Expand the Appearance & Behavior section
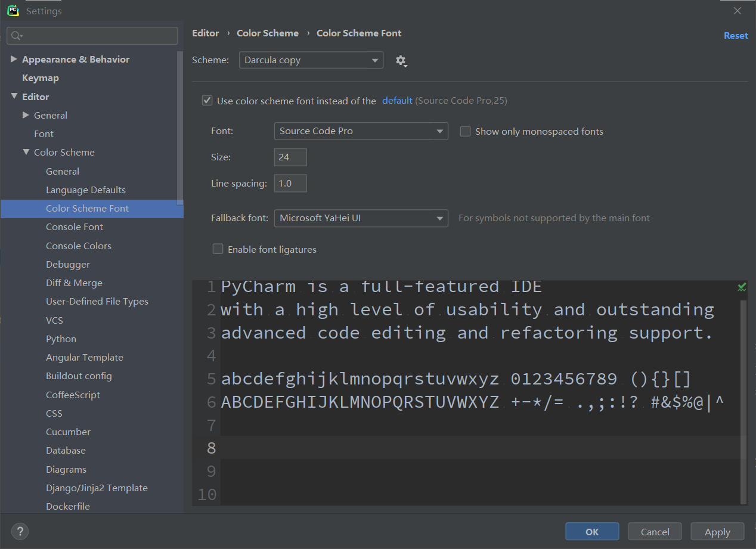Viewport: 756px width, 549px height. pyautogui.click(x=14, y=59)
